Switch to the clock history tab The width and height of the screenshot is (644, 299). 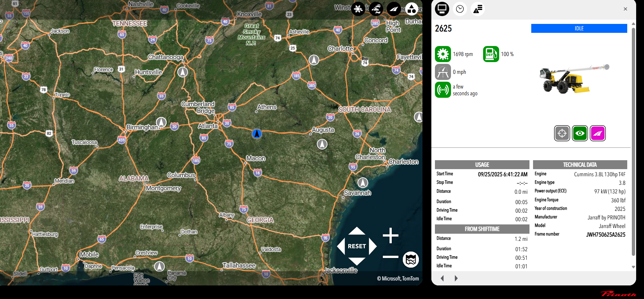click(x=460, y=9)
